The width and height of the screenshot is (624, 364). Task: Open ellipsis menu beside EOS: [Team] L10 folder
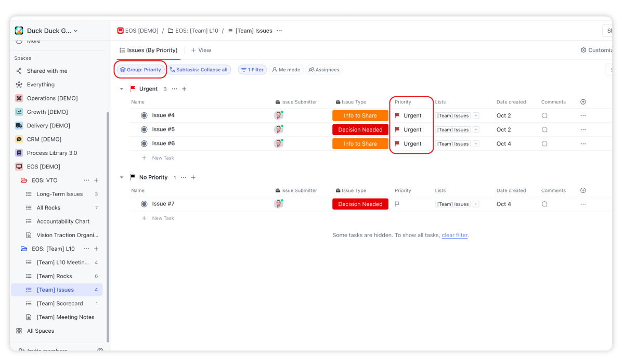point(87,249)
